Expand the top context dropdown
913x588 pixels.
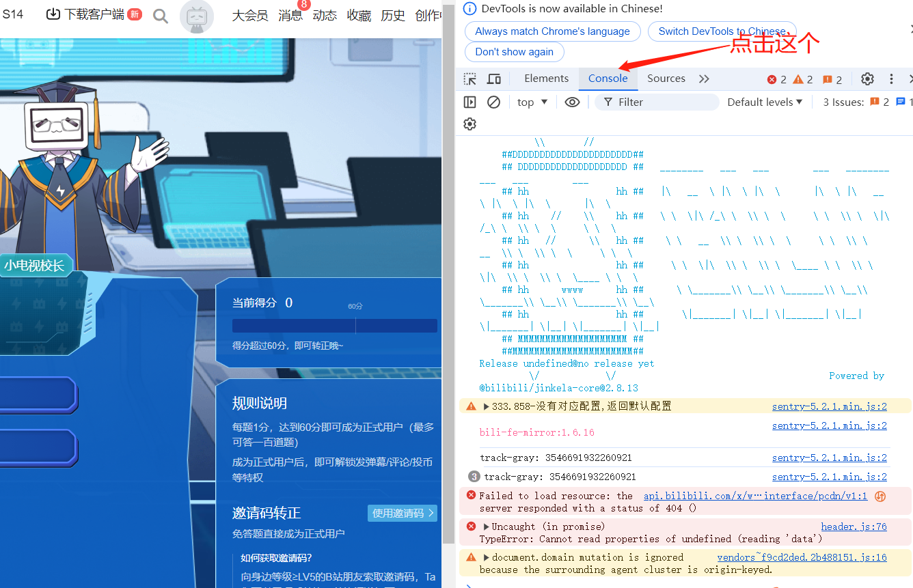point(532,102)
